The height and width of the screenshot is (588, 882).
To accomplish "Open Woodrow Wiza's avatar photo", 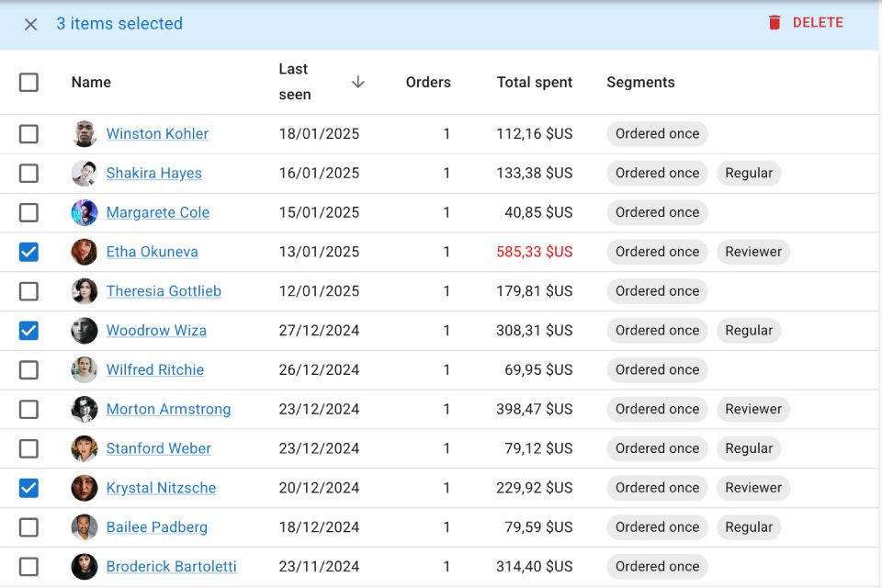I will pos(85,331).
